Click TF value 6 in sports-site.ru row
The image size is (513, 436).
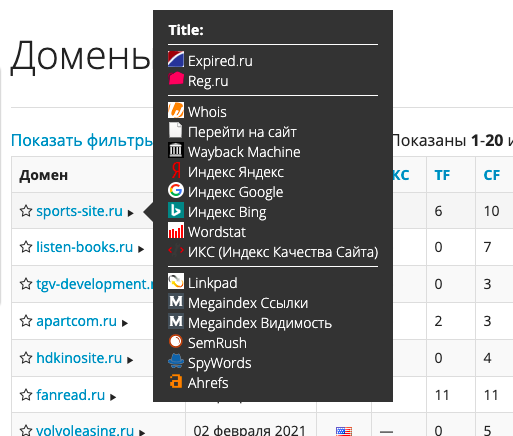coord(438,211)
